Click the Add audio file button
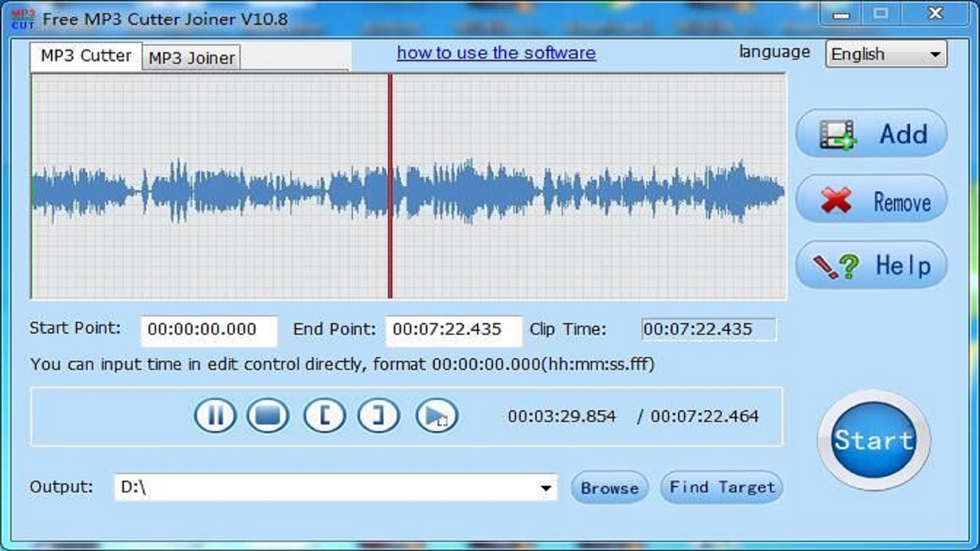 point(873,134)
